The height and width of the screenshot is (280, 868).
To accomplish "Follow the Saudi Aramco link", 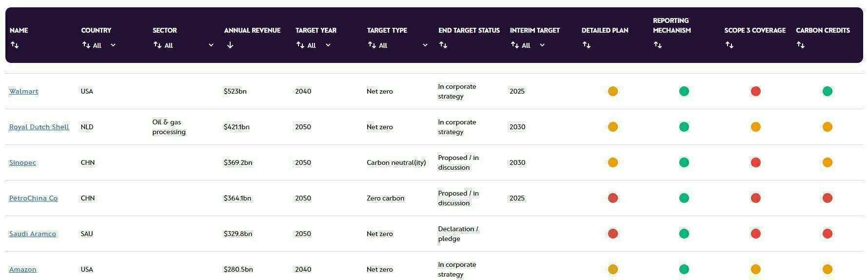I will [x=33, y=234].
